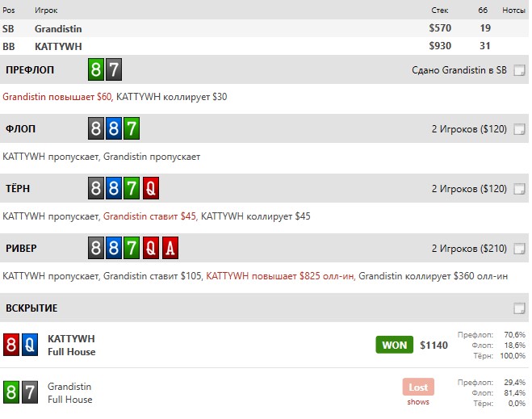The image size is (532, 419).
Task: Click the green 8 card in Grandistin's showdown hand
Action: tap(12, 392)
